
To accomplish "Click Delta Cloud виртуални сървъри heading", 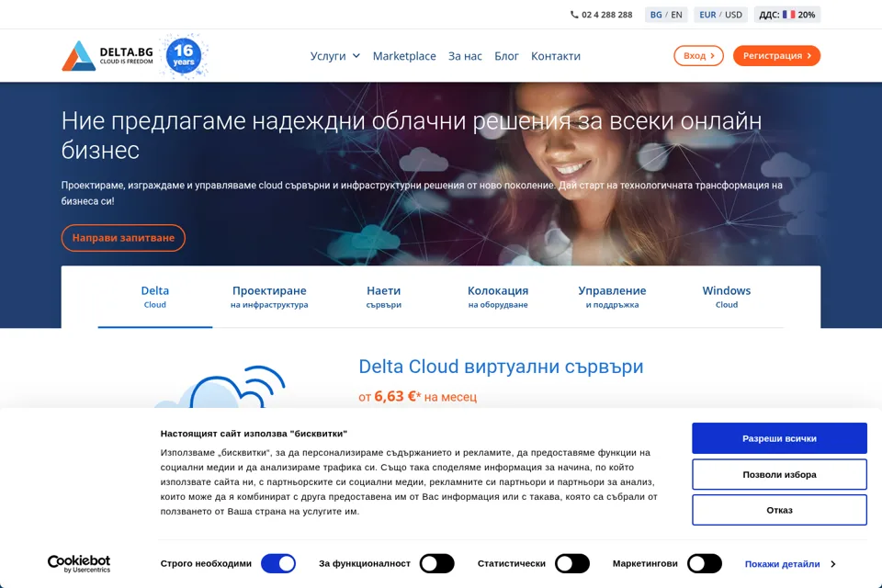I will point(501,367).
